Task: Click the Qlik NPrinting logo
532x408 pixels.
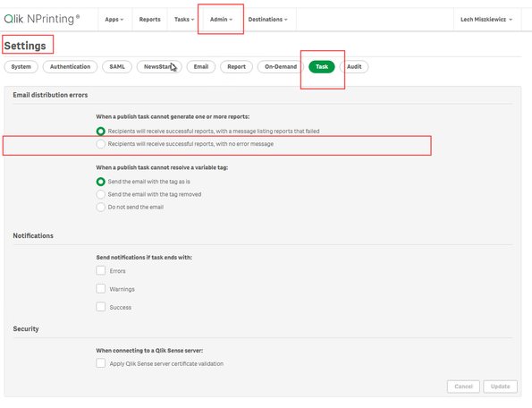Action: click(42, 19)
